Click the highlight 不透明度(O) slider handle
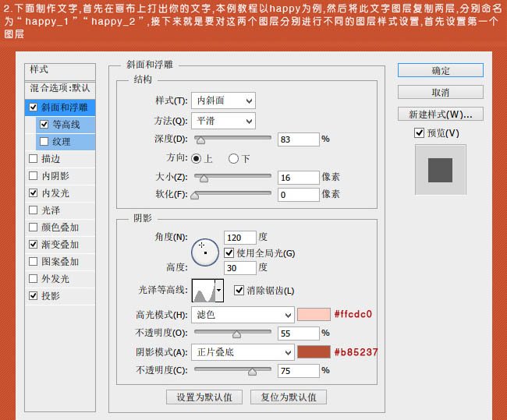Image resolution: width=507 pixels, height=420 pixels. pyautogui.click(x=236, y=334)
